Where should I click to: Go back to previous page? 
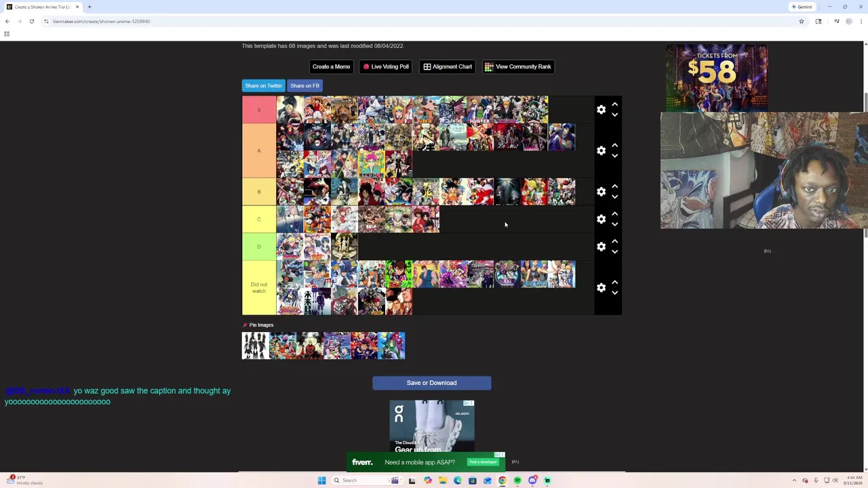[x=7, y=21]
